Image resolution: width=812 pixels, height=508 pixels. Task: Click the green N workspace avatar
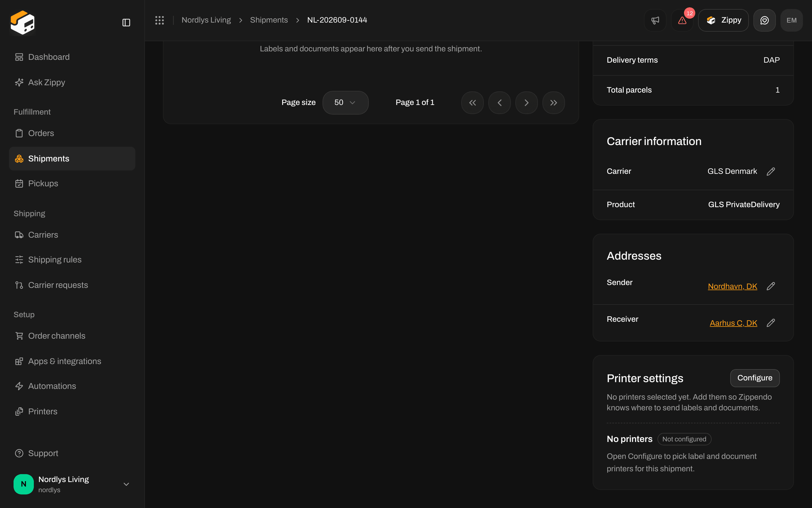(x=23, y=484)
